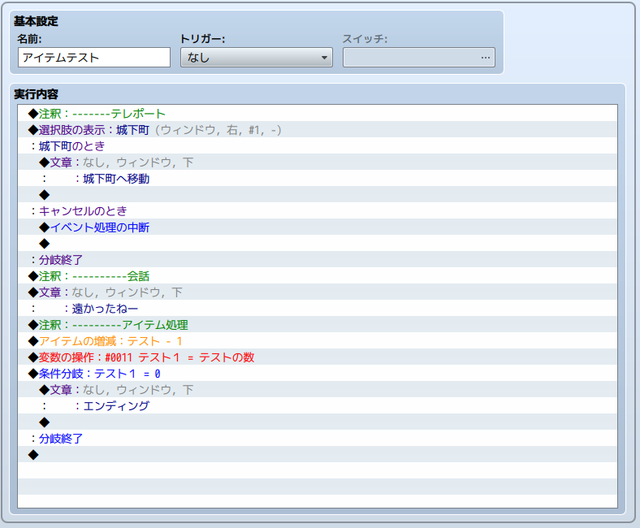
Task: Select the first 文章 line under 城下町のとき
Action: click(x=318, y=162)
